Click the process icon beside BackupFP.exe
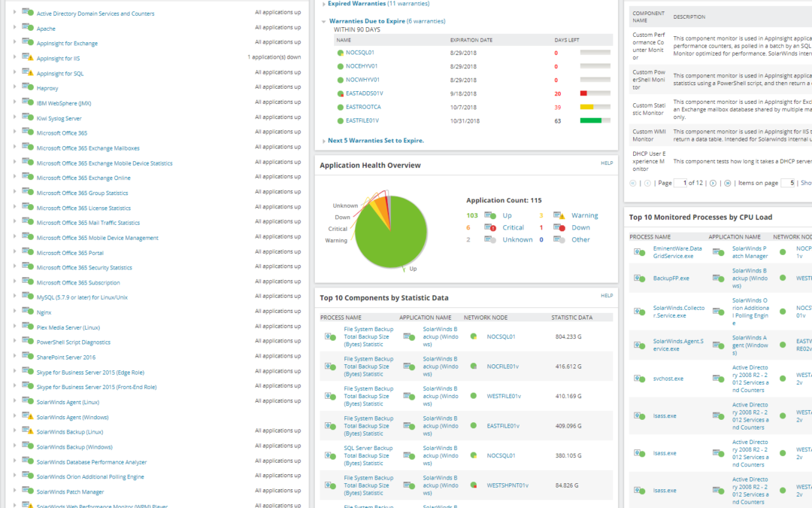Viewport: 812px width, 508px height. click(x=640, y=279)
